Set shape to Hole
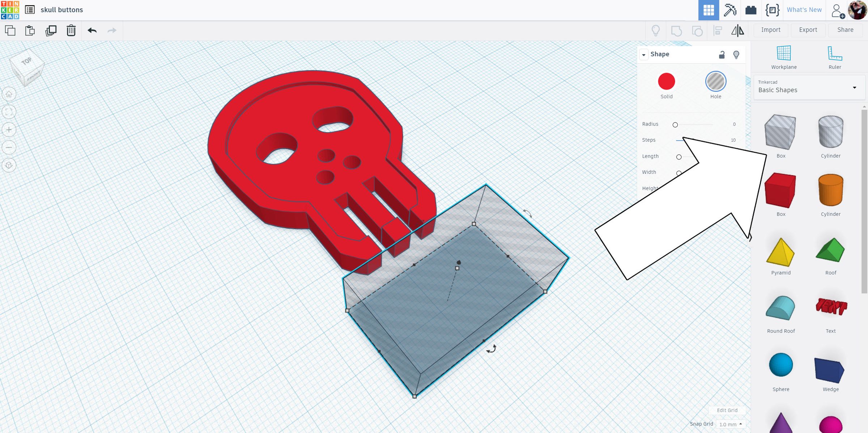Viewport: 868px width, 433px height. click(715, 81)
